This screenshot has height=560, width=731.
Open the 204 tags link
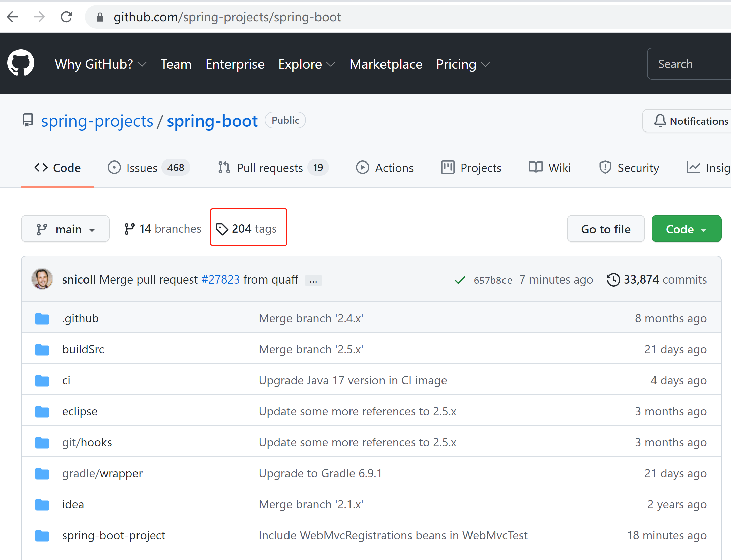click(x=246, y=229)
